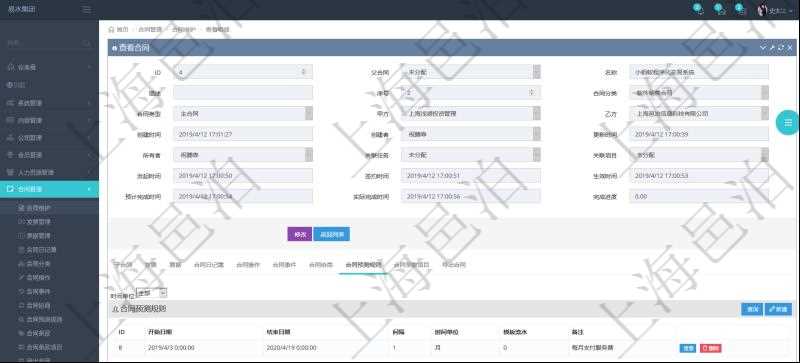
Task: Open 合同分类 item in sidebar submenu
Action: [x=38, y=264]
